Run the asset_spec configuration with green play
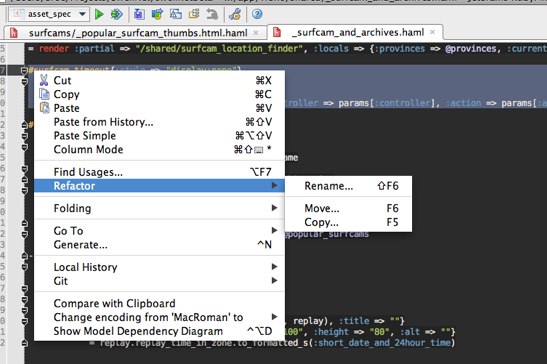The width and height of the screenshot is (547, 364). click(x=99, y=14)
